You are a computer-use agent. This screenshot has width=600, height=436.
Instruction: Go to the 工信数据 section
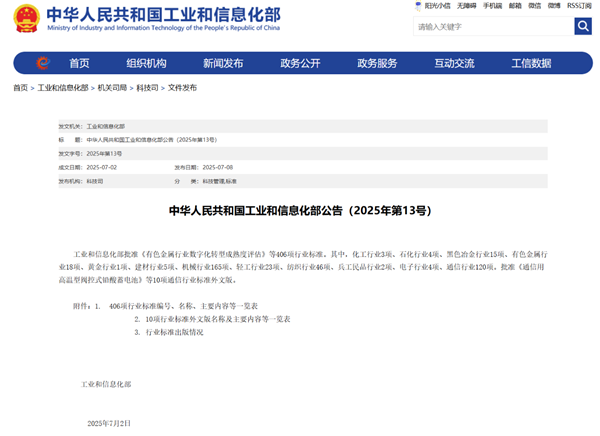[531, 63]
